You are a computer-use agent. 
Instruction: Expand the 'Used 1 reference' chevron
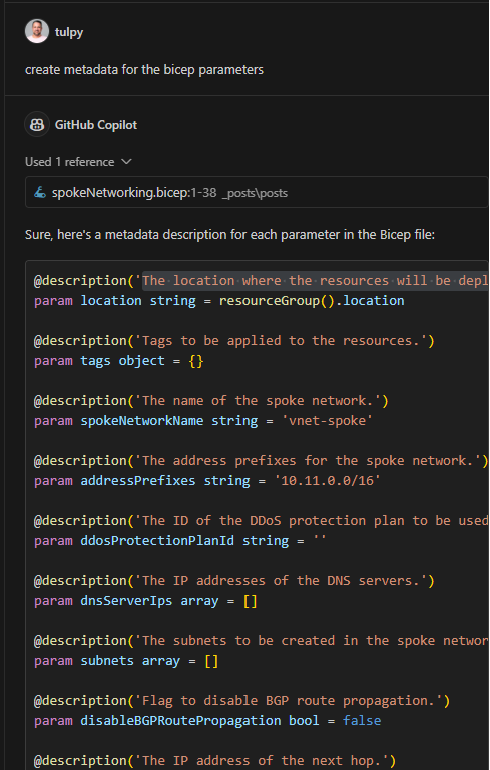[x=126, y=162]
